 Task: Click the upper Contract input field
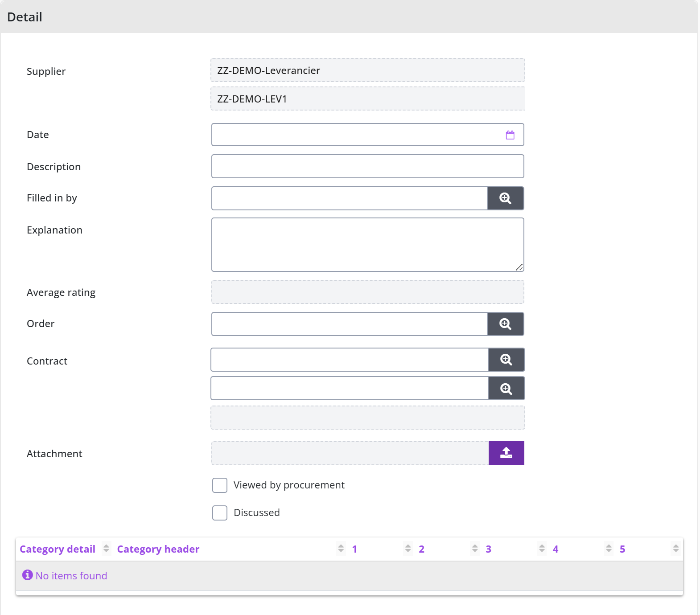pyautogui.click(x=350, y=360)
